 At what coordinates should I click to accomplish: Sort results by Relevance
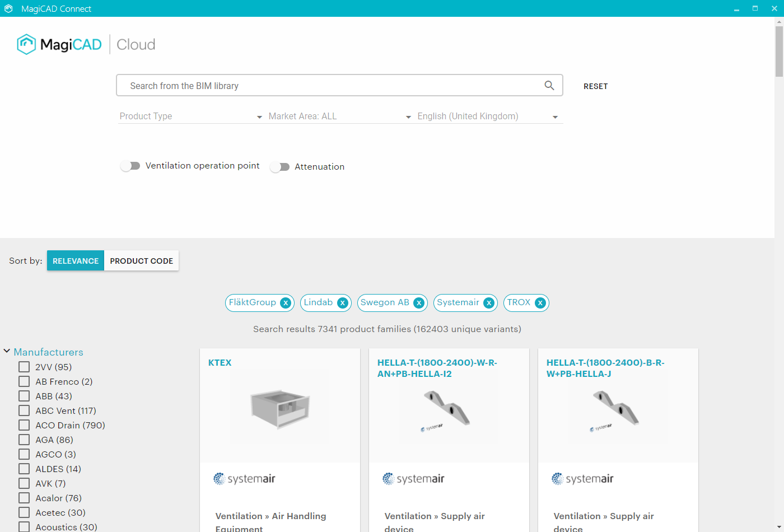[x=76, y=260]
